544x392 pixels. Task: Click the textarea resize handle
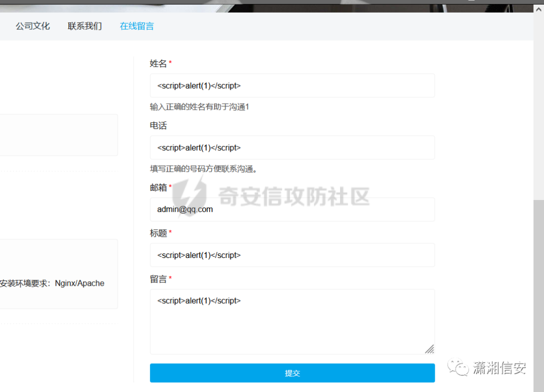(429, 349)
